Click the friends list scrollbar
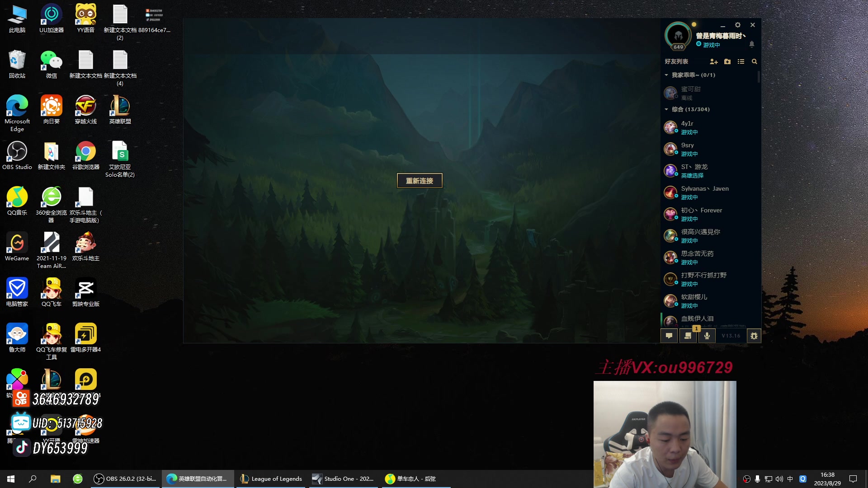The image size is (868, 488). pyautogui.click(x=759, y=77)
